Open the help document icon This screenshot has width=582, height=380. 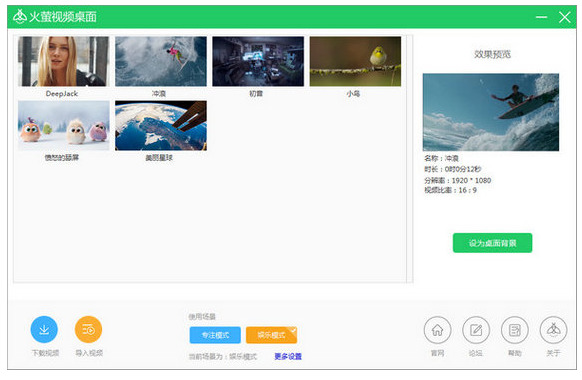click(x=515, y=330)
